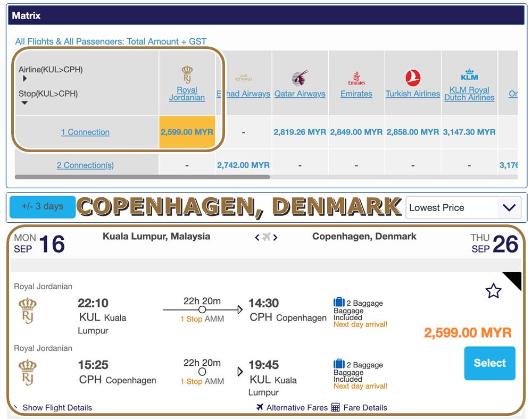Click outbound 1 Stop AMM label
The image size is (532, 419).
(202, 319)
